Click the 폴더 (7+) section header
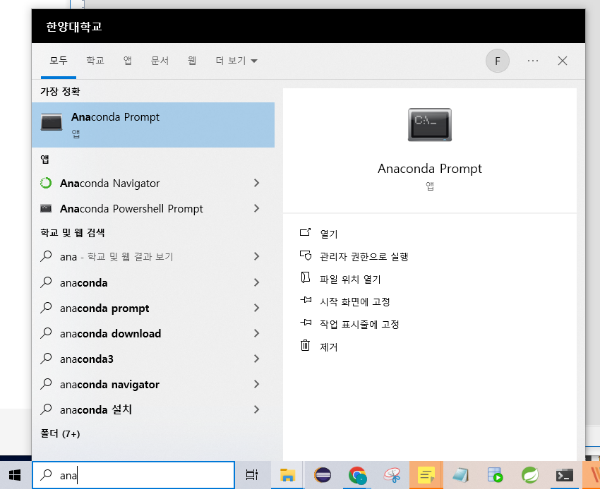Image resolution: width=600 pixels, height=489 pixels. 60,434
